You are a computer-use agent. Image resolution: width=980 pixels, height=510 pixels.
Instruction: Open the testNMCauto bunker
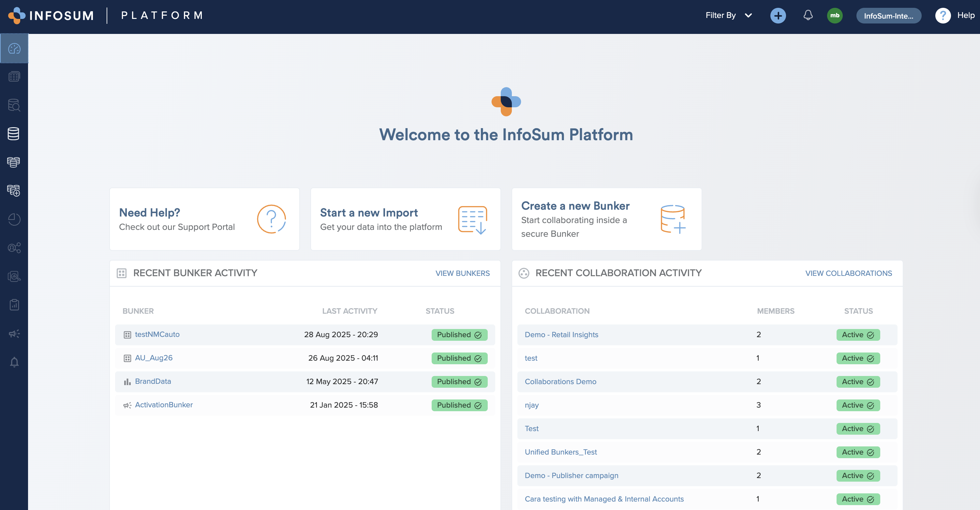click(x=157, y=334)
